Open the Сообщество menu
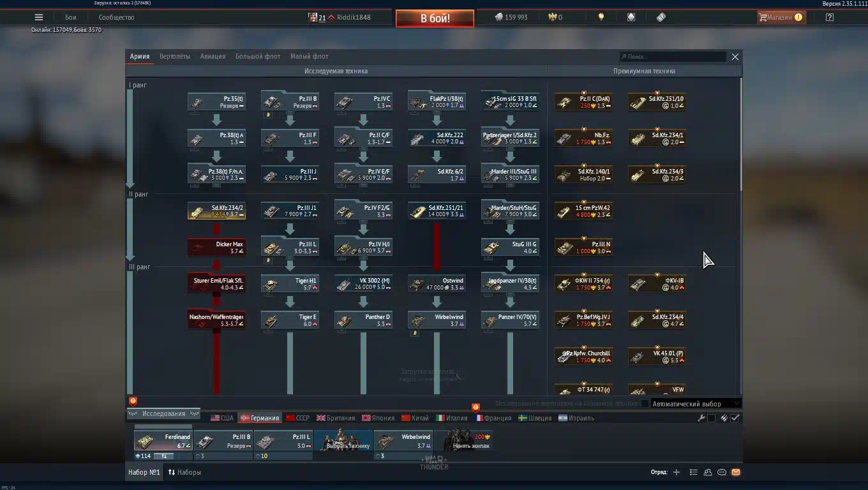 (116, 17)
